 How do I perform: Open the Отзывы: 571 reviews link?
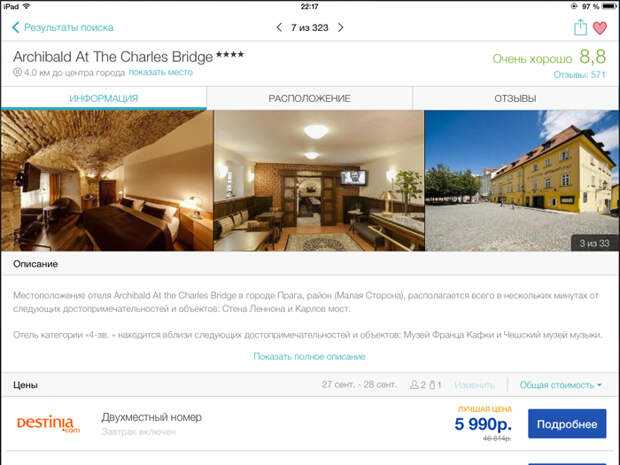(x=579, y=75)
